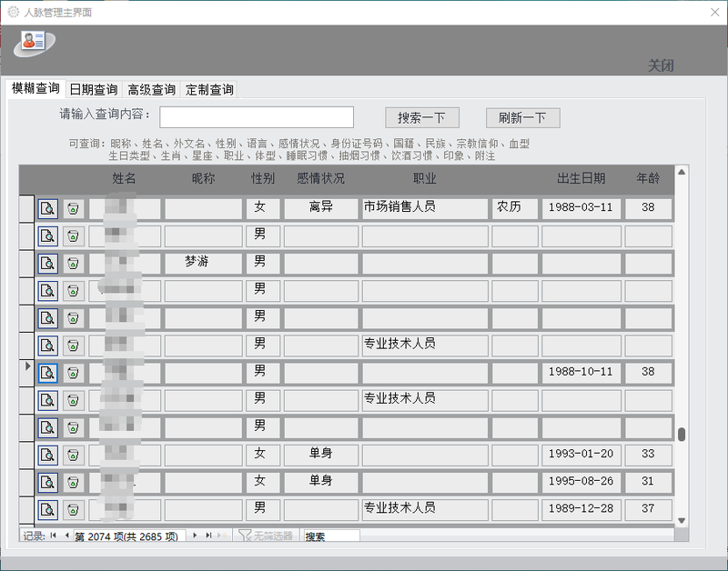View details of the 1993-01-20 record
The image size is (728, 571).
pyautogui.click(x=48, y=455)
